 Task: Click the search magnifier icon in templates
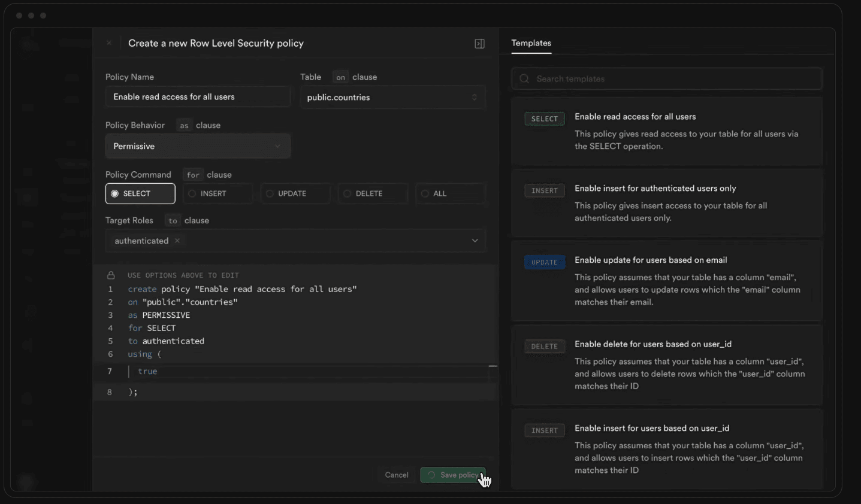[x=524, y=79]
